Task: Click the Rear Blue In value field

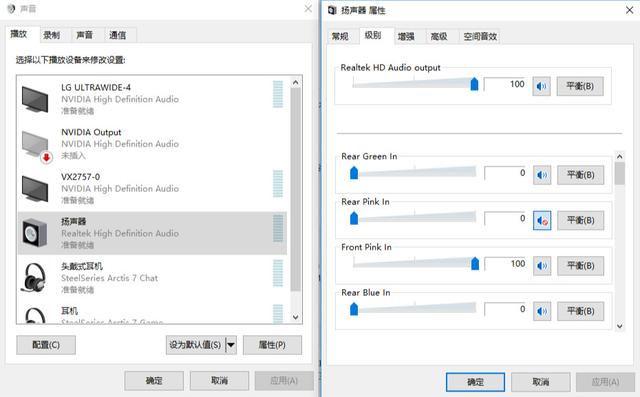Action: (506, 309)
